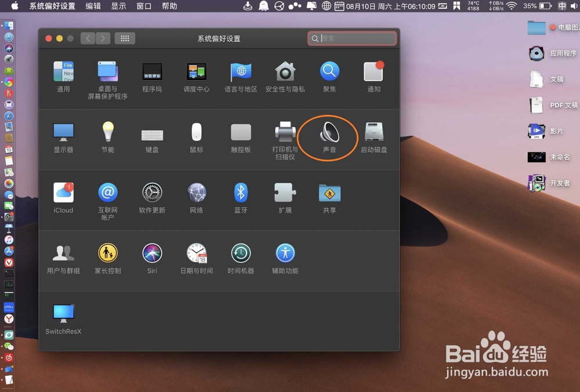Open Finder from the Dock
Viewport: 580px width, 392px height.
click(9, 26)
